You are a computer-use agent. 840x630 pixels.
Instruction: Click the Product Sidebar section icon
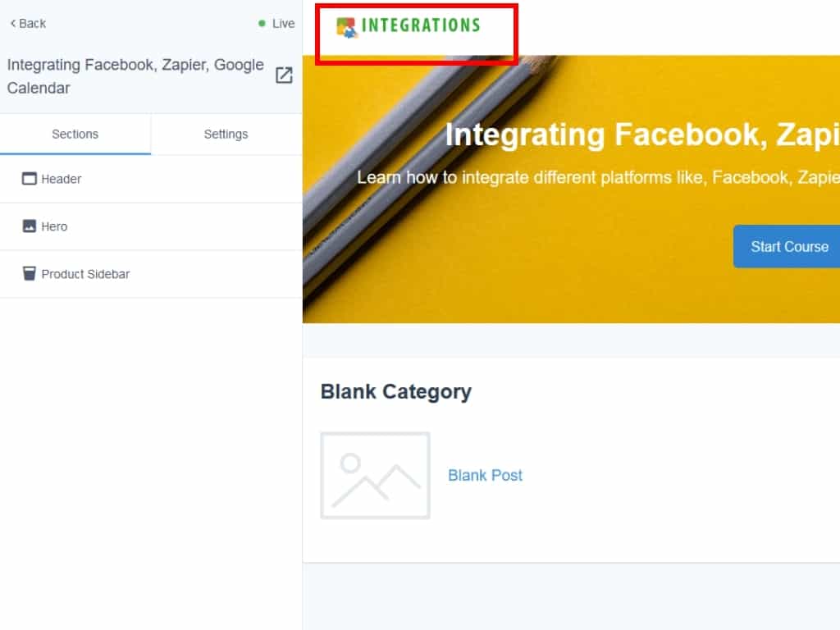coord(30,274)
